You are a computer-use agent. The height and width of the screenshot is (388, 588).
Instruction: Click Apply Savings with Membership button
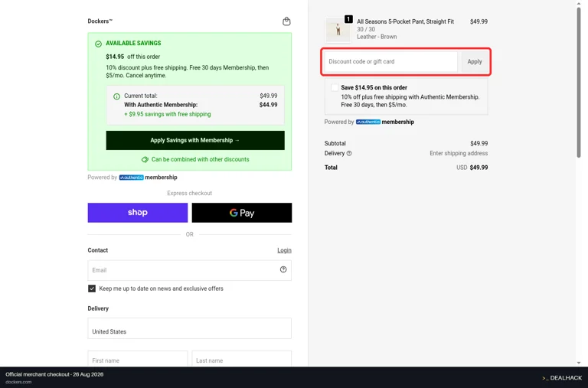(x=195, y=140)
